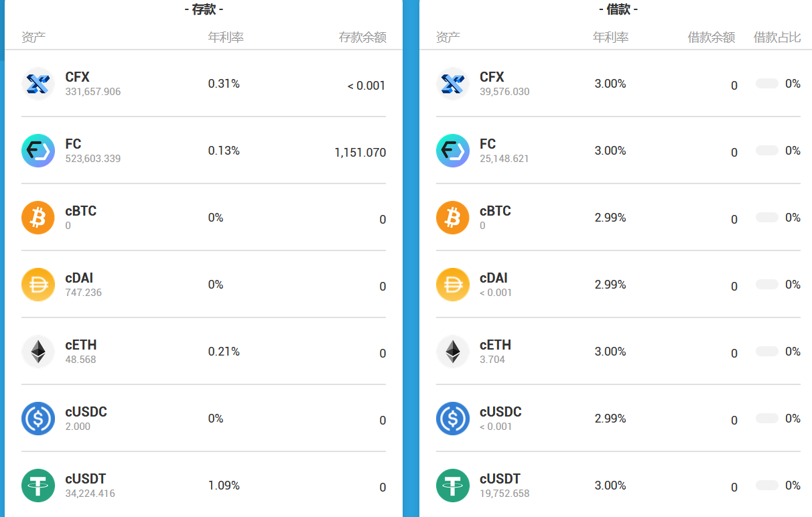
Task: Click the 借款余额 column header
Action: coord(712,38)
